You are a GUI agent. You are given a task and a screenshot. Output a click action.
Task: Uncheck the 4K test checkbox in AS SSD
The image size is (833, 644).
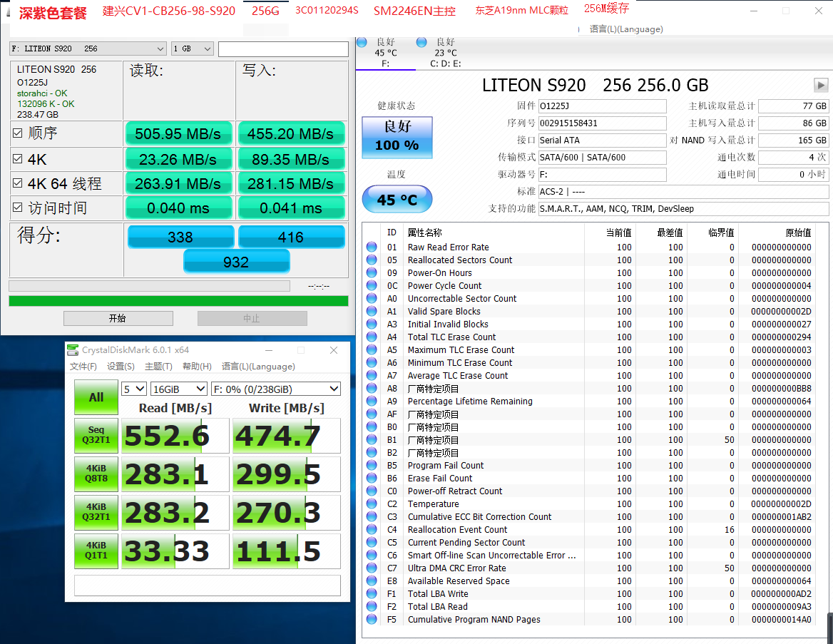click(18, 159)
